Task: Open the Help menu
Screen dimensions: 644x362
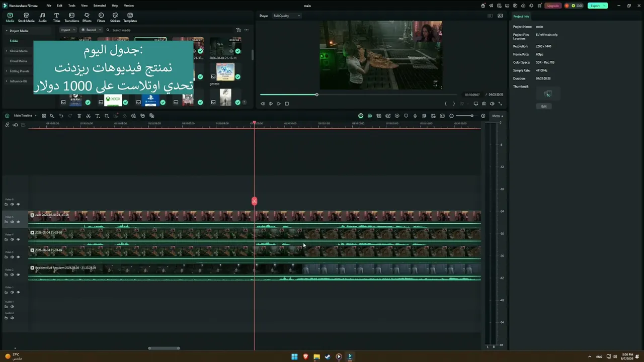Action: [115, 6]
